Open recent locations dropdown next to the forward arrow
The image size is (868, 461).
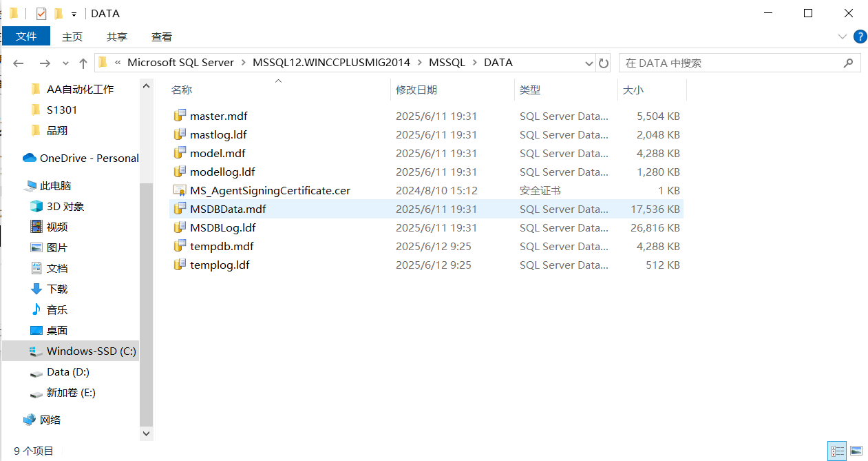tap(65, 63)
